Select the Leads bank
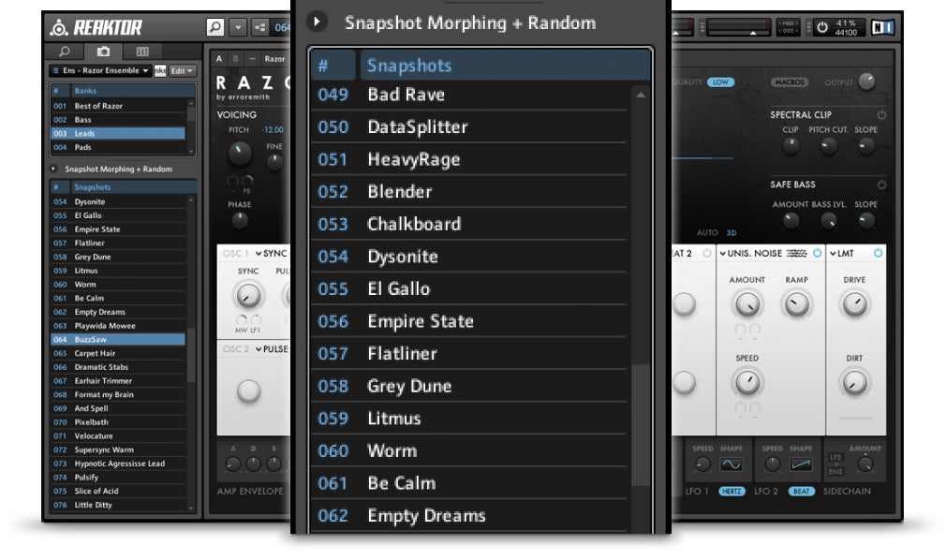The image size is (946, 560). coord(118,133)
